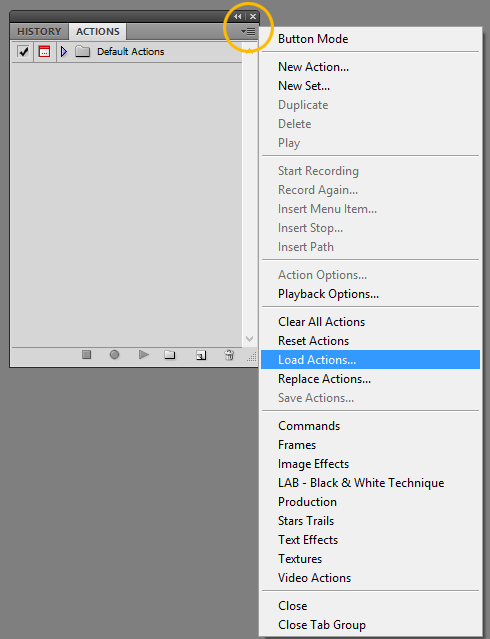The height and width of the screenshot is (639, 490).
Task: Toggle dialog on/off for Default Actions
Action: [44, 52]
